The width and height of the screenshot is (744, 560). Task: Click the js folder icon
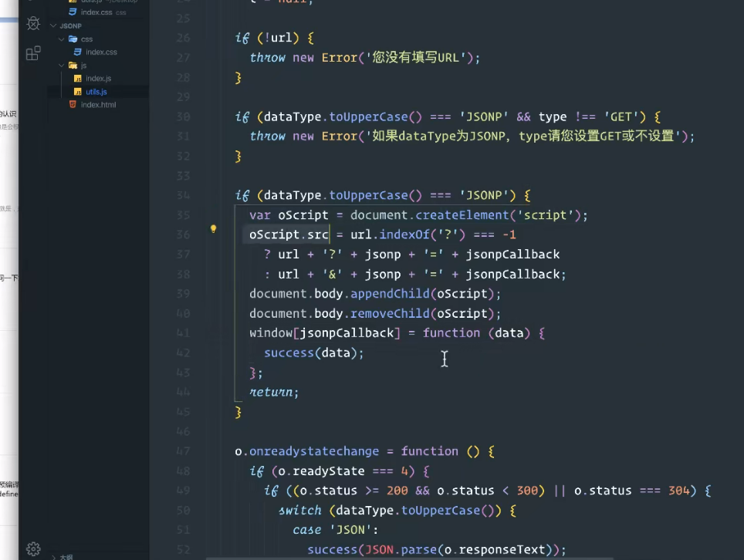coord(73,65)
